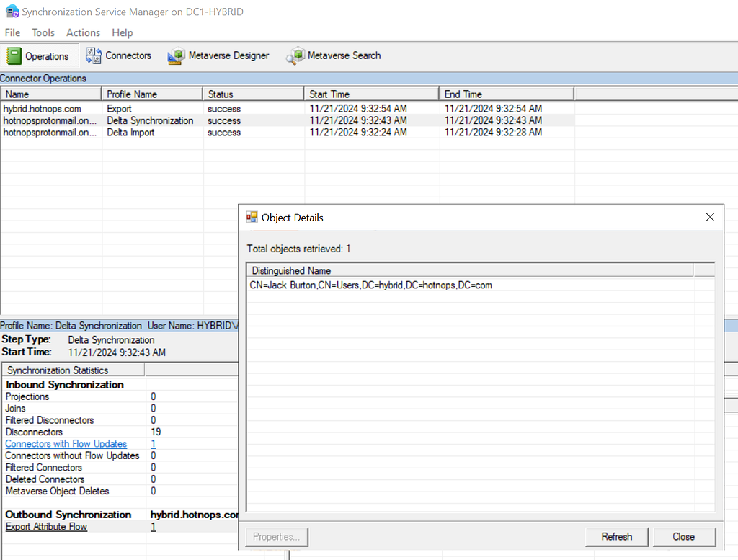Click the Connectors toolbar icon

93,55
